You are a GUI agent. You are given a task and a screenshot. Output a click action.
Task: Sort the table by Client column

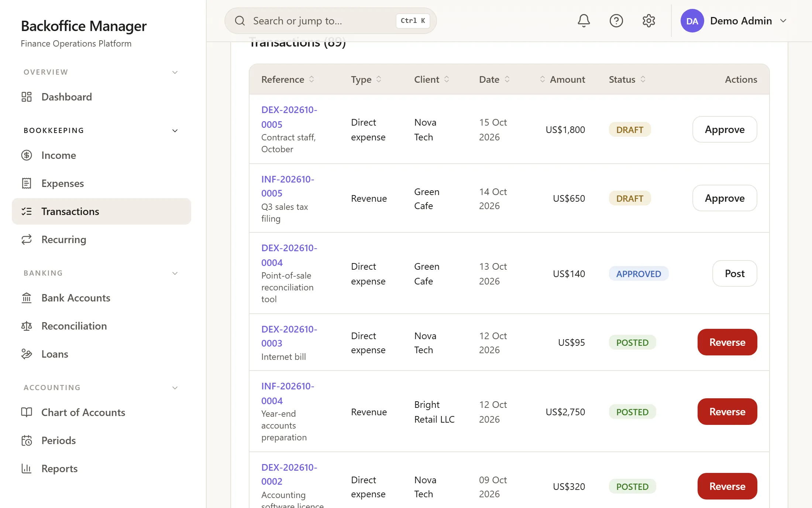tap(431, 79)
